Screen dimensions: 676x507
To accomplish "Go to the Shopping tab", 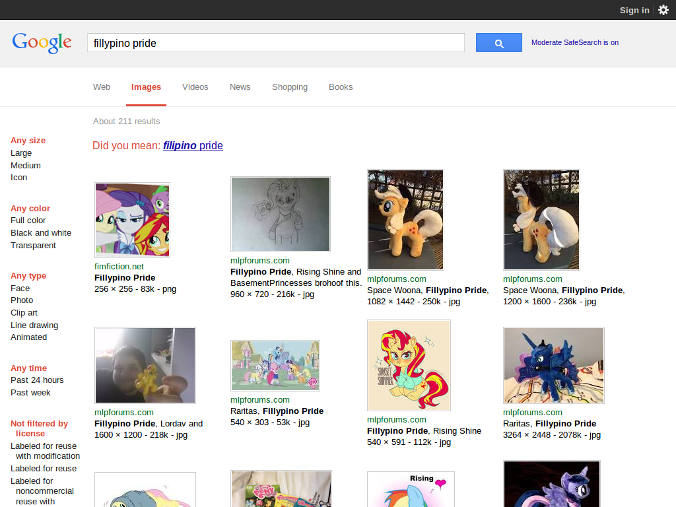I will pyautogui.click(x=290, y=87).
